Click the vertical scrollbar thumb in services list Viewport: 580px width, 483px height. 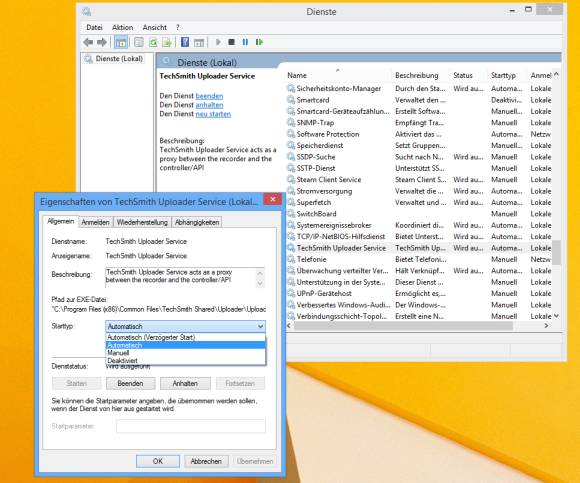coord(556,253)
